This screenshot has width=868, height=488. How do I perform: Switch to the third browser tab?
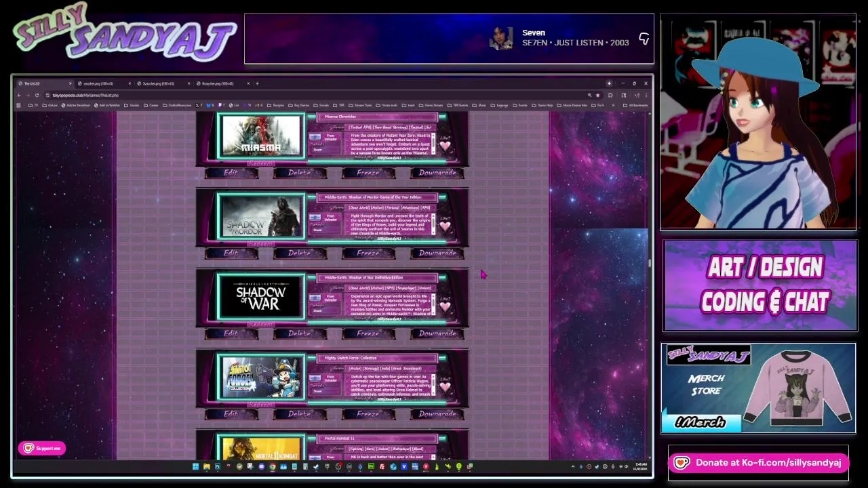coord(162,83)
